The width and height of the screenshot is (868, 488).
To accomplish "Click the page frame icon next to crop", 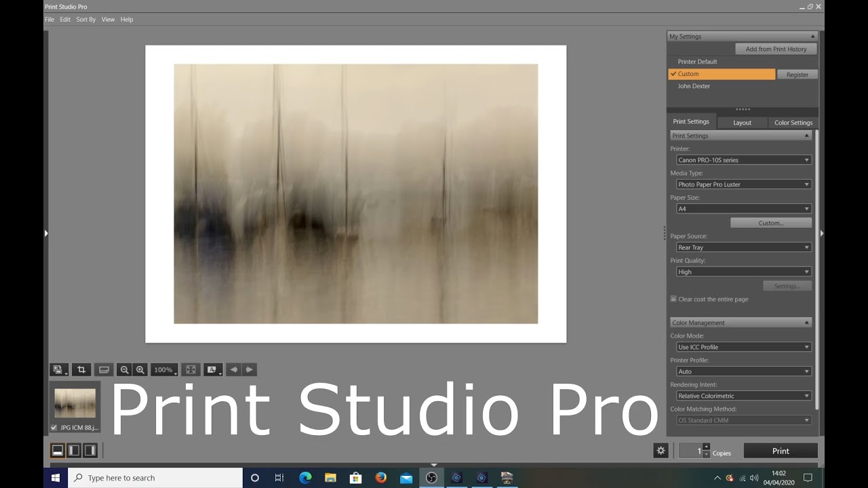I will (x=104, y=369).
